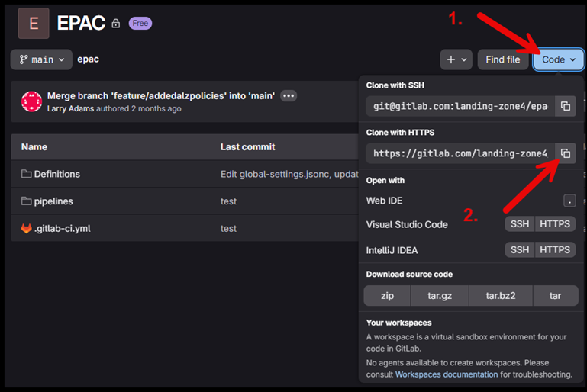The height and width of the screenshot is (392, 587).
Task: Click the Your workspaces heading
Action: tap(398, 323)
